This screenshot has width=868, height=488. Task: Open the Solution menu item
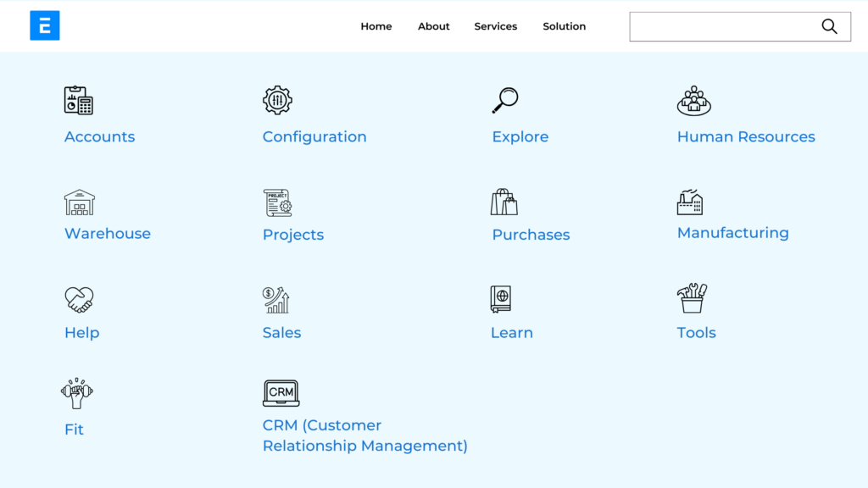564,26
